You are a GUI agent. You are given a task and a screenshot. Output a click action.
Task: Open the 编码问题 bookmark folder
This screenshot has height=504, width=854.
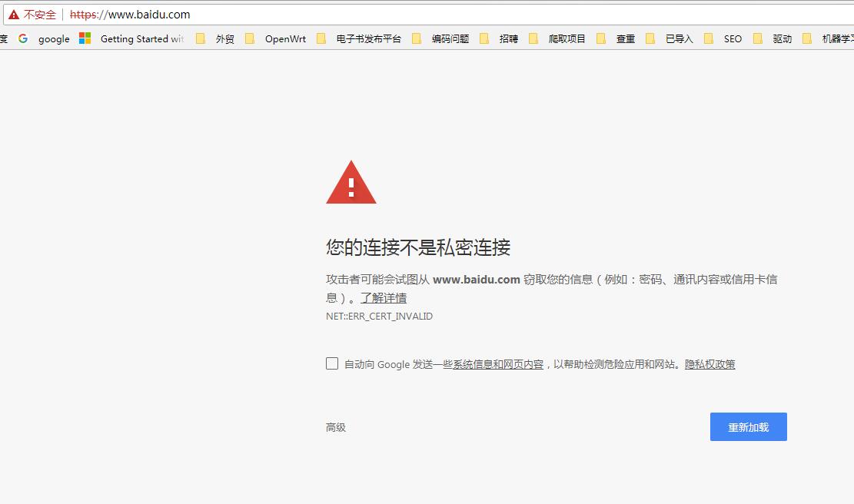pos(440,38)
